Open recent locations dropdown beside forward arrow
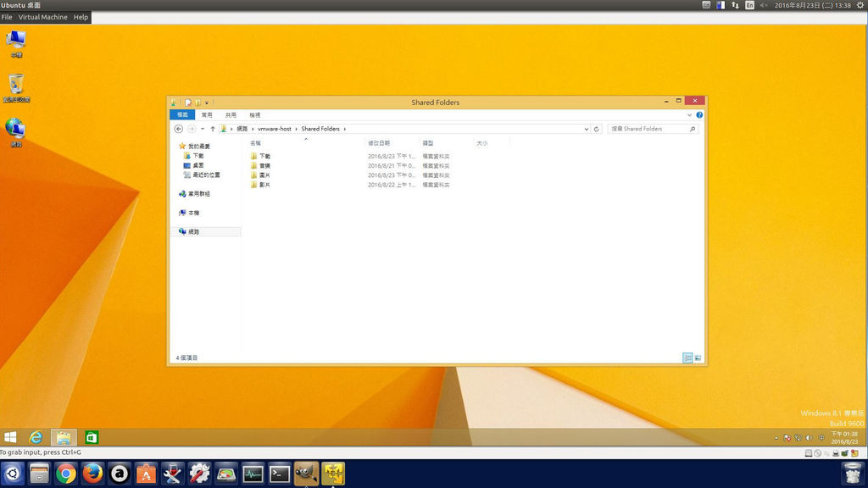This screenshot has height=488, width=868. coord(203,129)
